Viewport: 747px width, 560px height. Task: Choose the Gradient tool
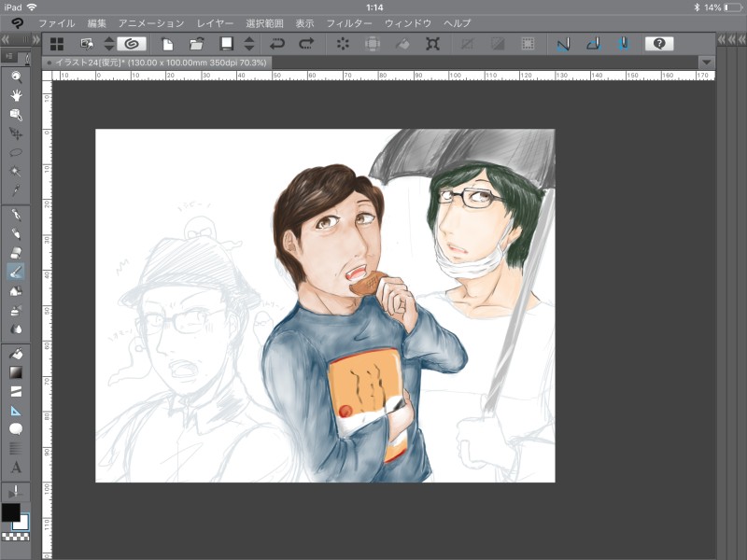coord(16,372)
